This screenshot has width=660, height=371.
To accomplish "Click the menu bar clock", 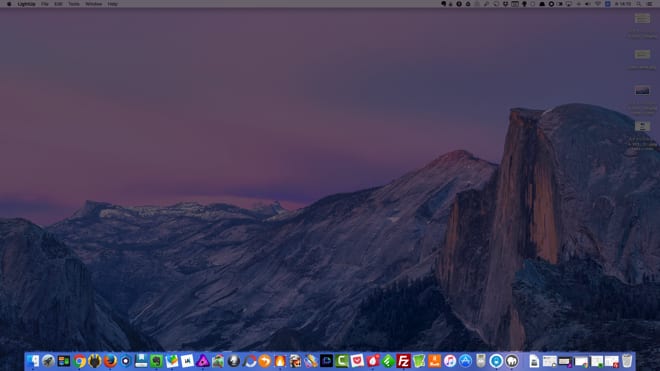I will [623, 4].
